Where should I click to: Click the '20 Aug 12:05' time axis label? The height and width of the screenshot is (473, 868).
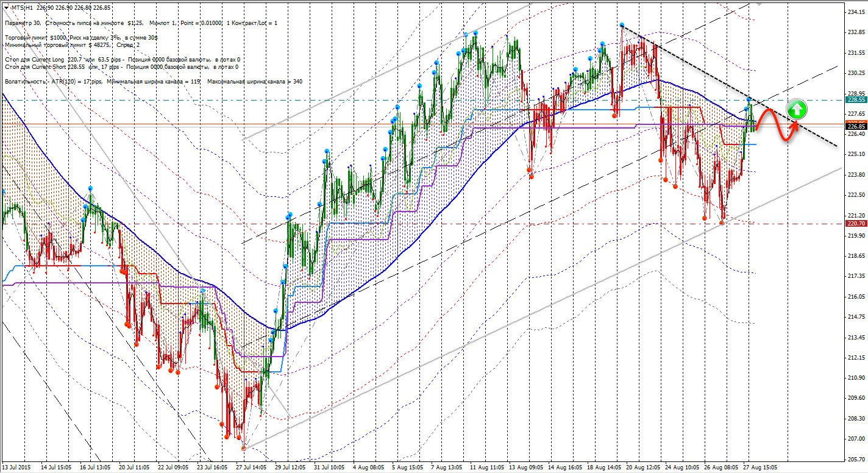[x=642, y=467]
